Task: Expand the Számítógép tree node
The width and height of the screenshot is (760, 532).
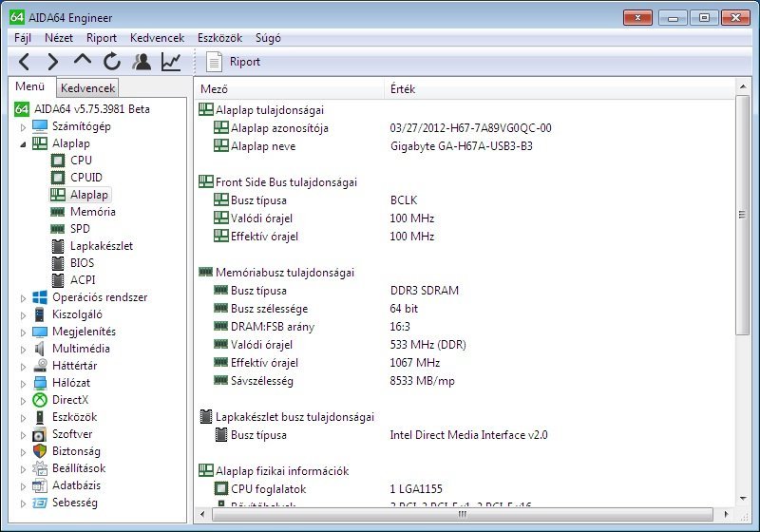Action: pos(23,127)
